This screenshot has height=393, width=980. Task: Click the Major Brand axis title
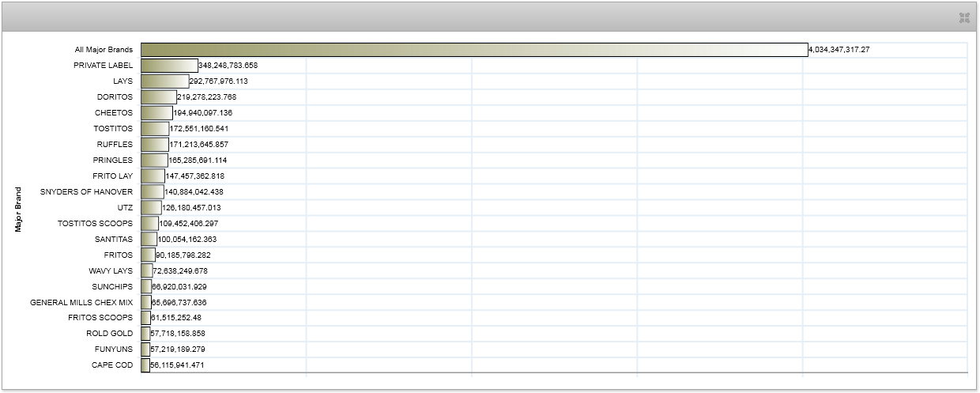[x=18, y=209]
